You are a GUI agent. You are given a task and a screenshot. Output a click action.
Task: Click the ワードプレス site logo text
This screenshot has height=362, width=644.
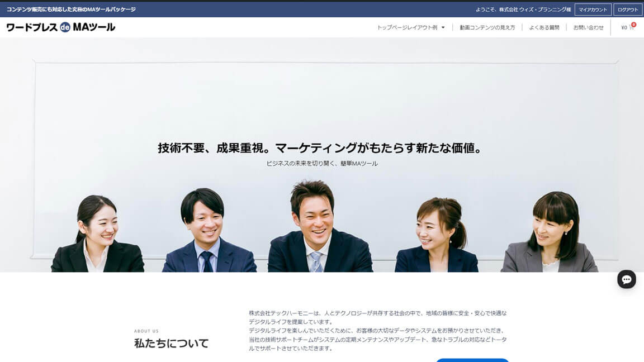pos(32,27)
